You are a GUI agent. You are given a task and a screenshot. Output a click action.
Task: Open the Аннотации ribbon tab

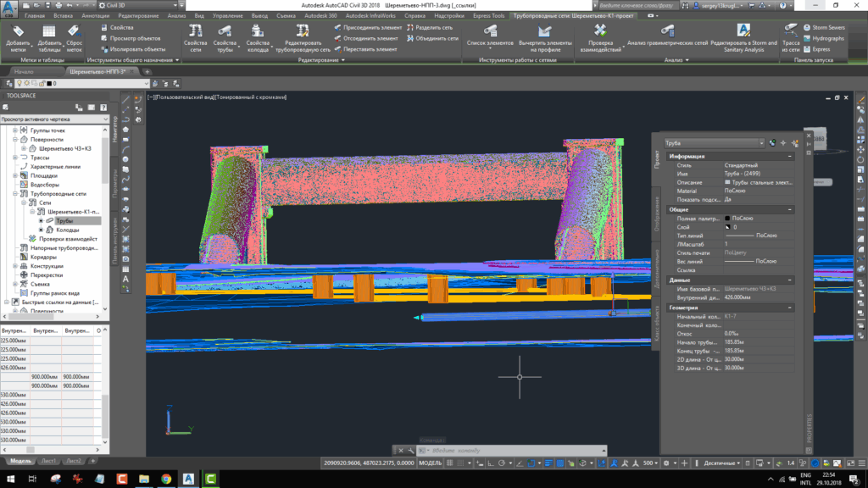[x=96, y=15]
